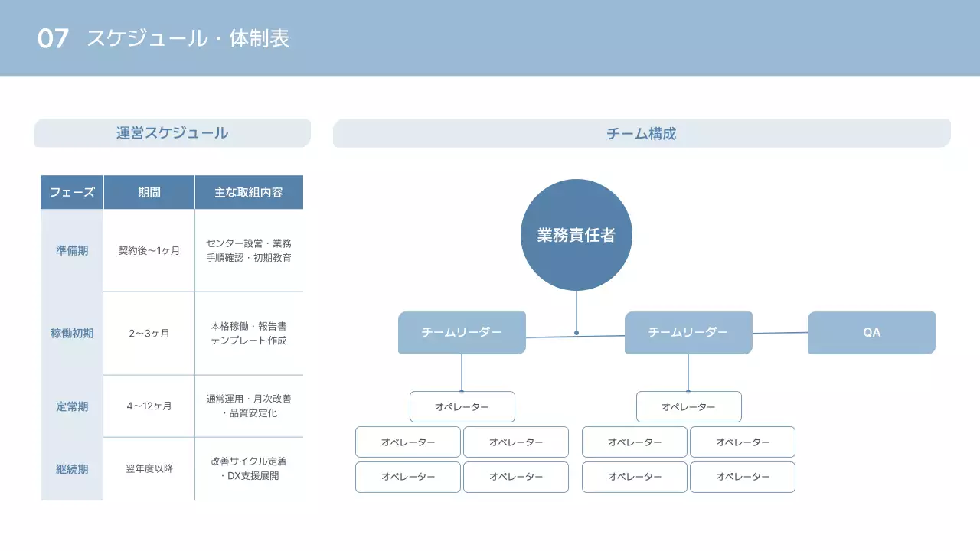Screen dimensions: 980x551
Task: Select the 定常期 phase row label
Action: click(x=71, y=406)
